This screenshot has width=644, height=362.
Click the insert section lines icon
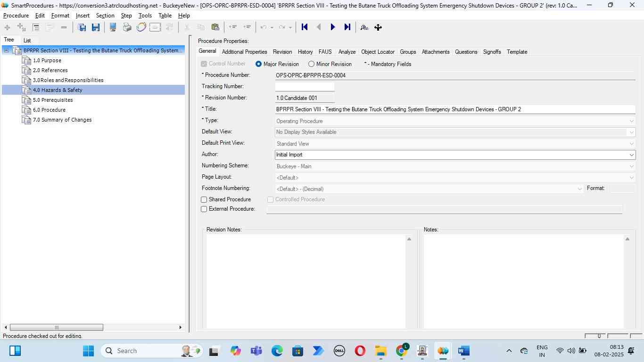(36, 27)
